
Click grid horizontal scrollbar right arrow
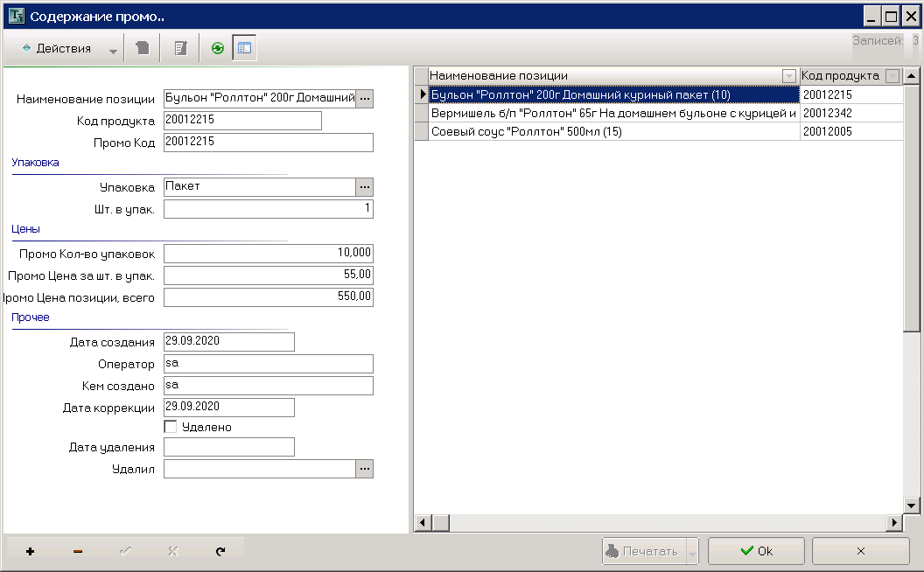click(894, 522)
